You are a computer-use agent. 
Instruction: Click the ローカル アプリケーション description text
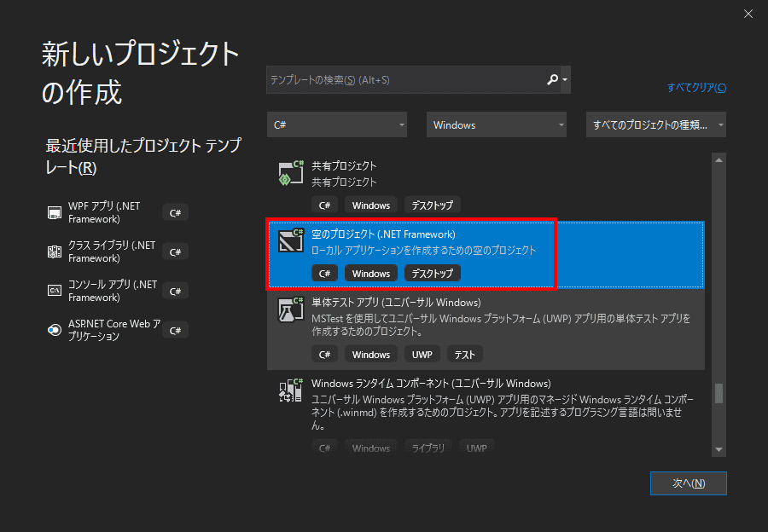coord(423,250)
